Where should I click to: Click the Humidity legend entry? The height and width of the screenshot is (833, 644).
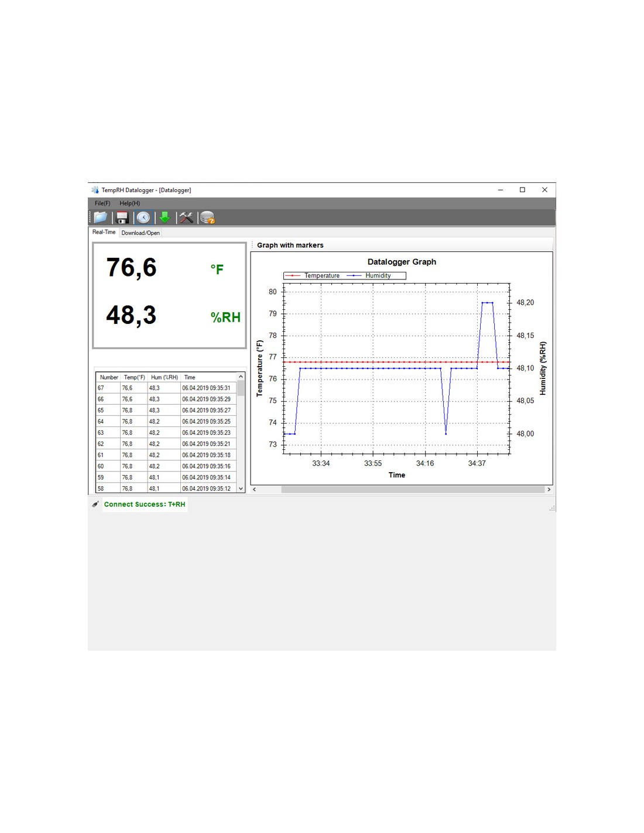pyautogui.click(x=369, y=275)
